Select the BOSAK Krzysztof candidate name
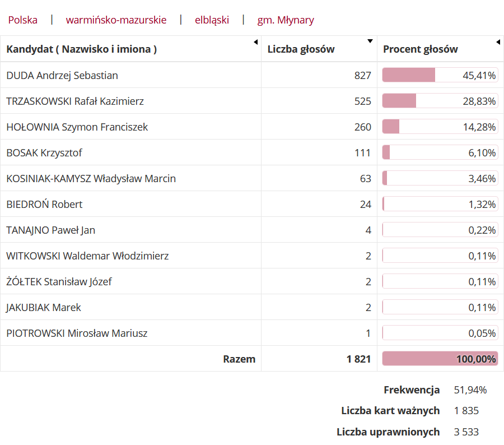The width and height of the screenshot is (504, 445). pyautogui.click(x=44, y=153)
